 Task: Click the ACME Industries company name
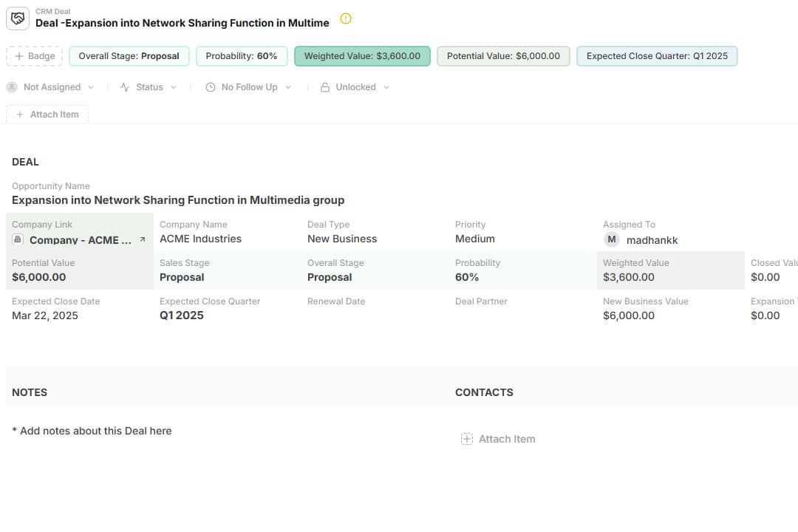(x=200, y=239)
